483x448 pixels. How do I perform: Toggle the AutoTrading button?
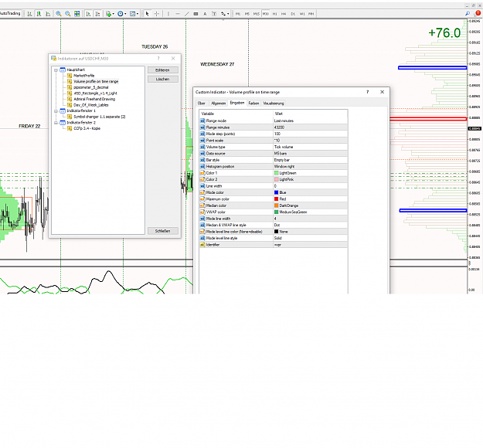(x=10, y=14)
